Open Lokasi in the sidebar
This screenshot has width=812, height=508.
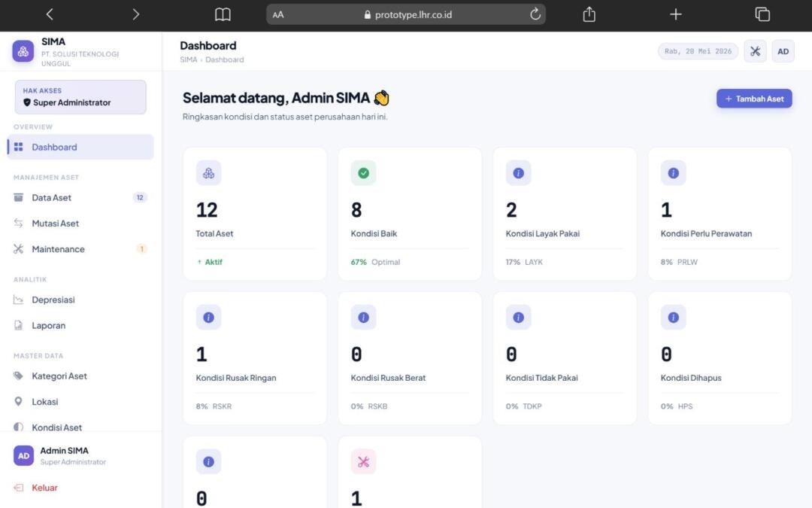[80, 402]
